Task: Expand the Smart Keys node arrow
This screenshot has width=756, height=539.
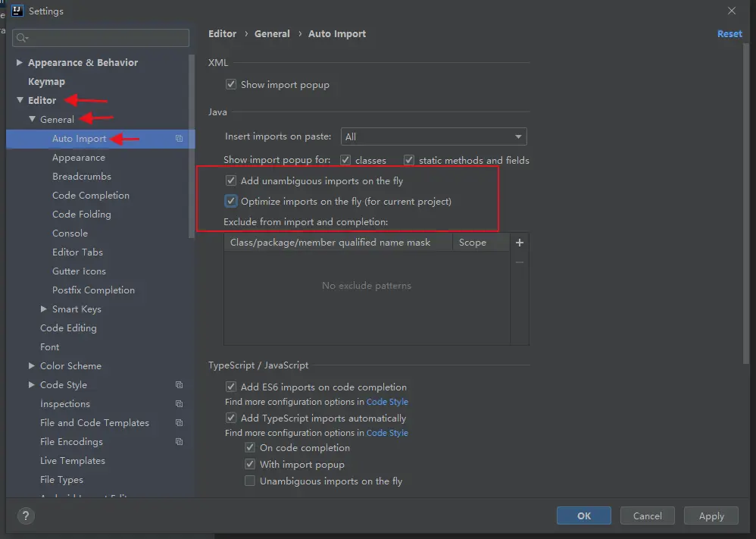Action: [44, 309]
